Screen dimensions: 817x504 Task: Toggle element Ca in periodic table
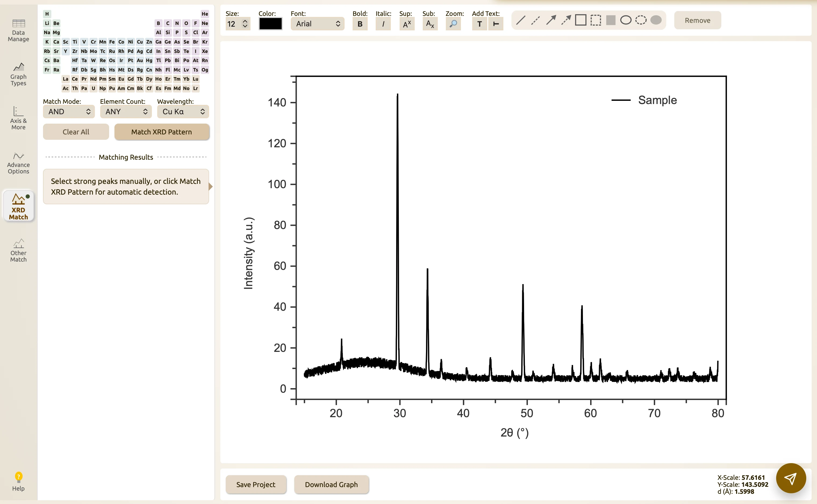56,42
